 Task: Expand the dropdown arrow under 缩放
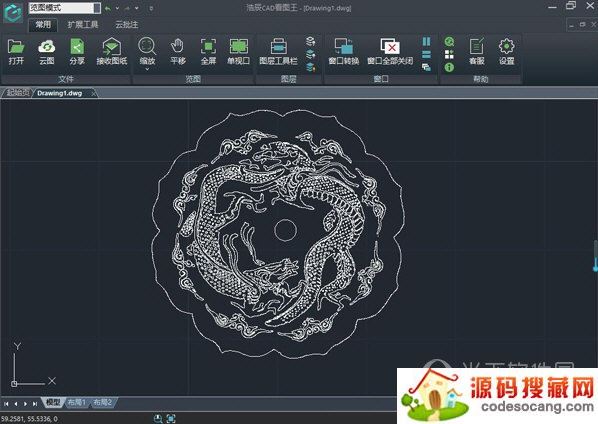pos(147,69)
